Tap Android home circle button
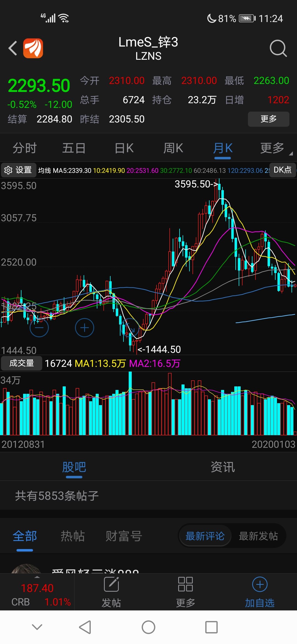The image size is (297, 644). pyautogui.click(x=148, y=627)
